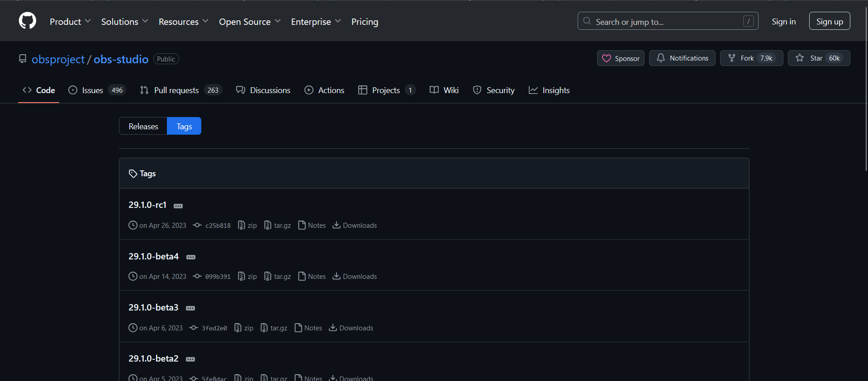Download tar.gz for 29.1.0-rc1

click(278, 226)
